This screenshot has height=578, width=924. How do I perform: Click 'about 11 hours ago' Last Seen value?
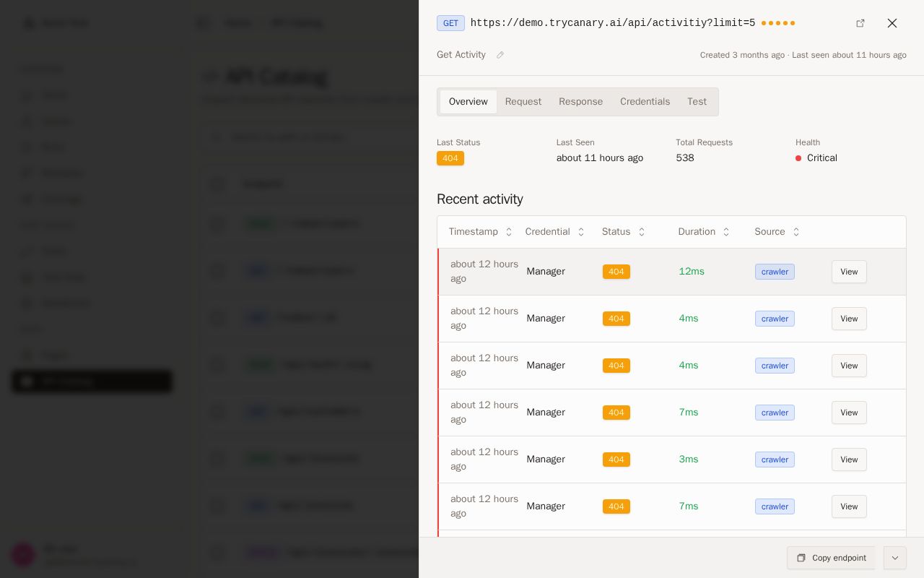[600, 158]
